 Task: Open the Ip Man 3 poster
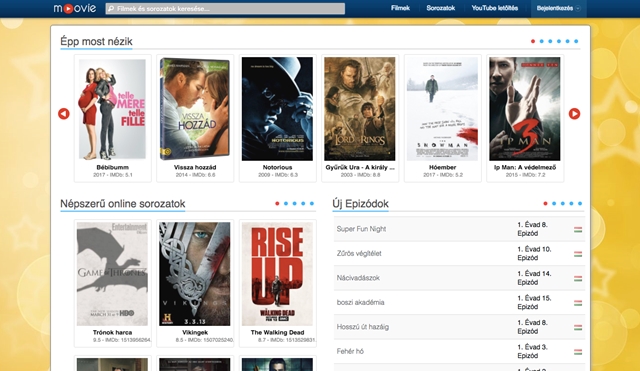[524, 109]
